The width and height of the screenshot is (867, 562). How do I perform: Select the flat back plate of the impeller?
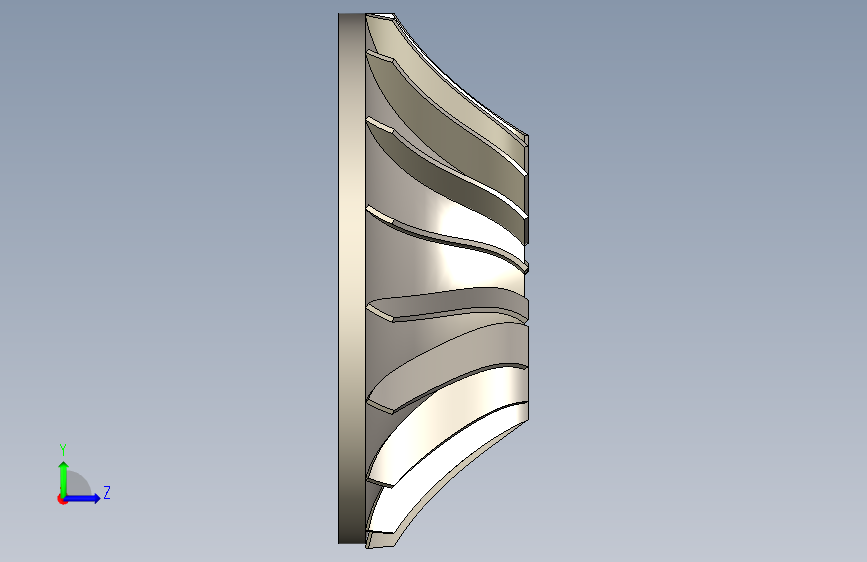coord(352,279)
